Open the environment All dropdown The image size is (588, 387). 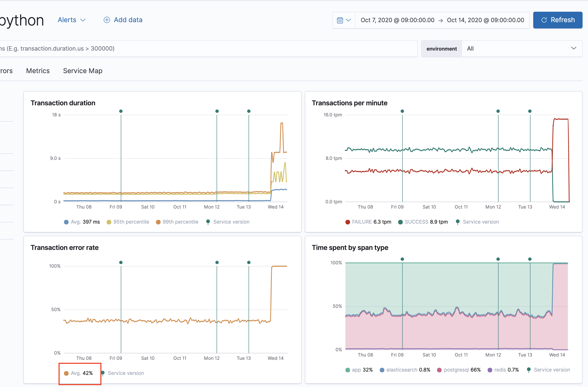coord(522,49)
